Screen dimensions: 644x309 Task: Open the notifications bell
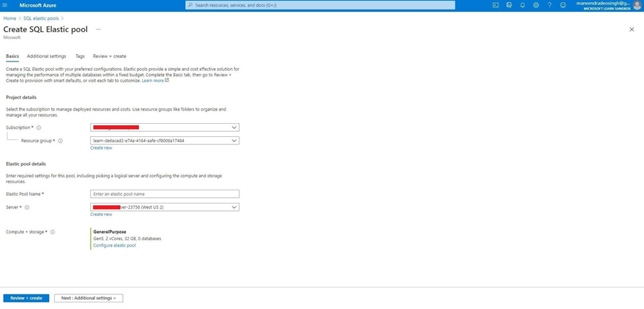tap(523, 5)
